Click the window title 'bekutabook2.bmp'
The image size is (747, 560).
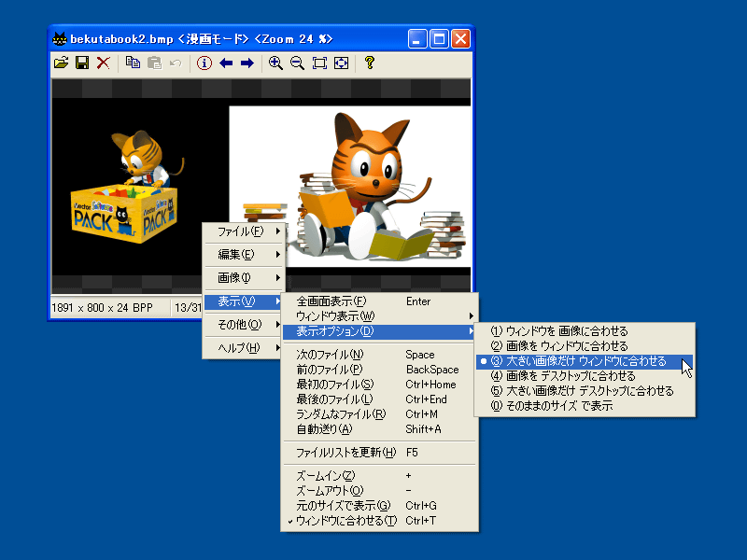[121, 39]
